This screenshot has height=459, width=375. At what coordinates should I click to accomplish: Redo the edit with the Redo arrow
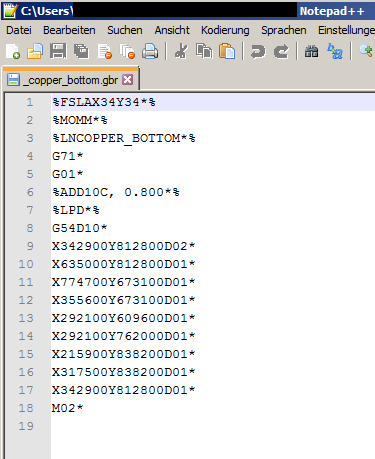tap(281, 52)
